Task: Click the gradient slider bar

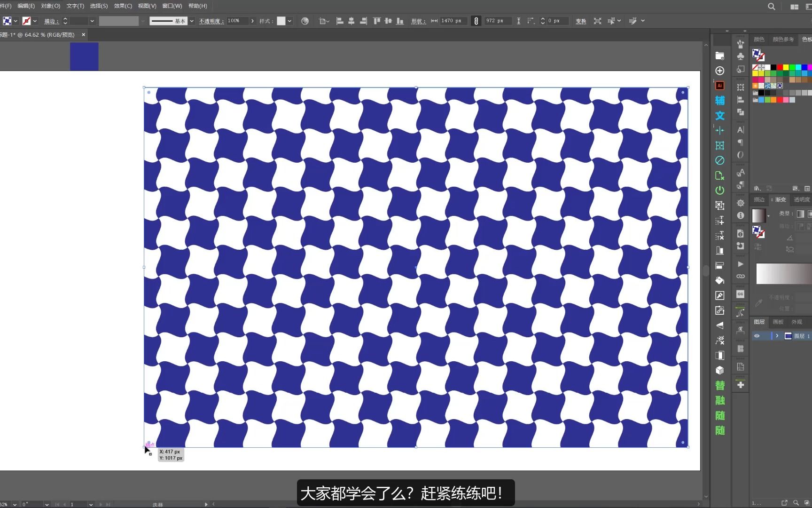Action: 784,274
